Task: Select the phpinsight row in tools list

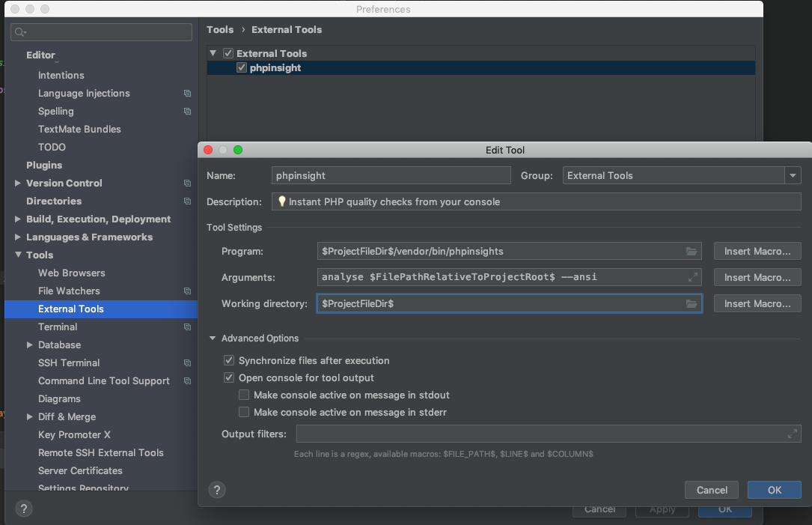Action: click(x=481, y=68)
